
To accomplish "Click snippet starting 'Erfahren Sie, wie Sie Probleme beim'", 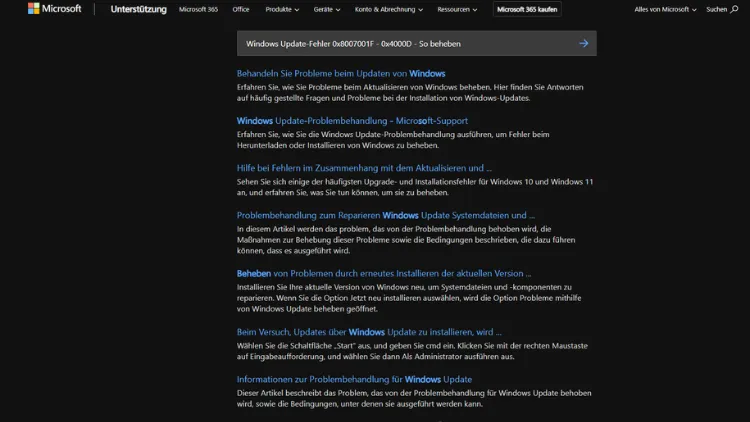I will point(410,93).
